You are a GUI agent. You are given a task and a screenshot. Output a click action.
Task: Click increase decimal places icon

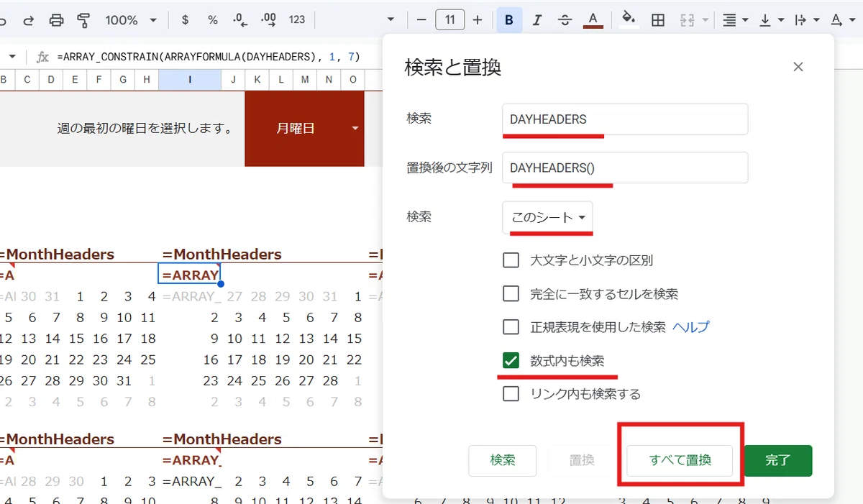tap(269, 20)
